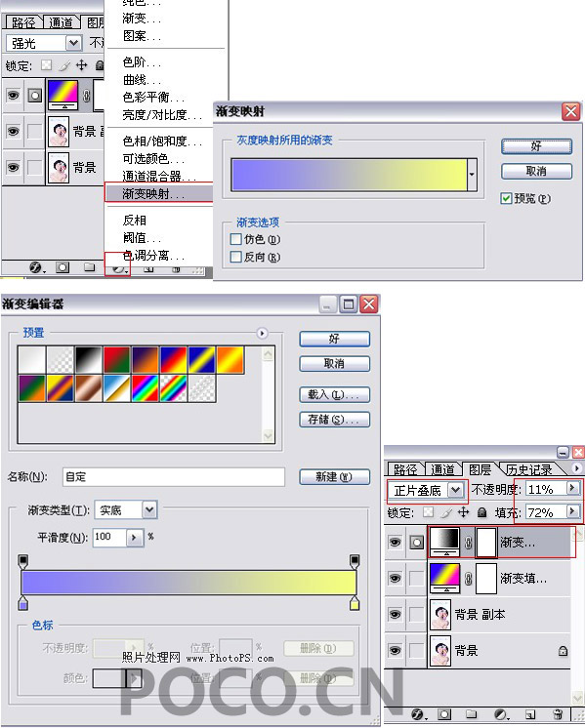585x728 pixels.
Task: Add layer mask icon in the 强光 panel
Action: (63, 267)
